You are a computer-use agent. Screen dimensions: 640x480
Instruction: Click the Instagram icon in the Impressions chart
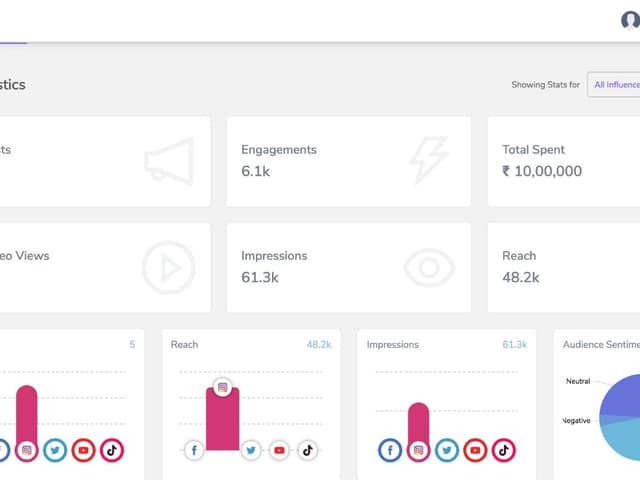[419, 450]
